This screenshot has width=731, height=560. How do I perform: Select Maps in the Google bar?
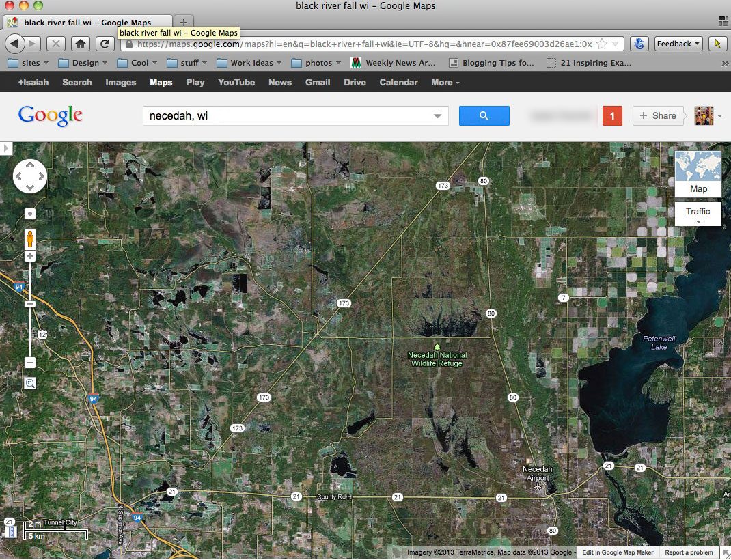click(161, 83)
